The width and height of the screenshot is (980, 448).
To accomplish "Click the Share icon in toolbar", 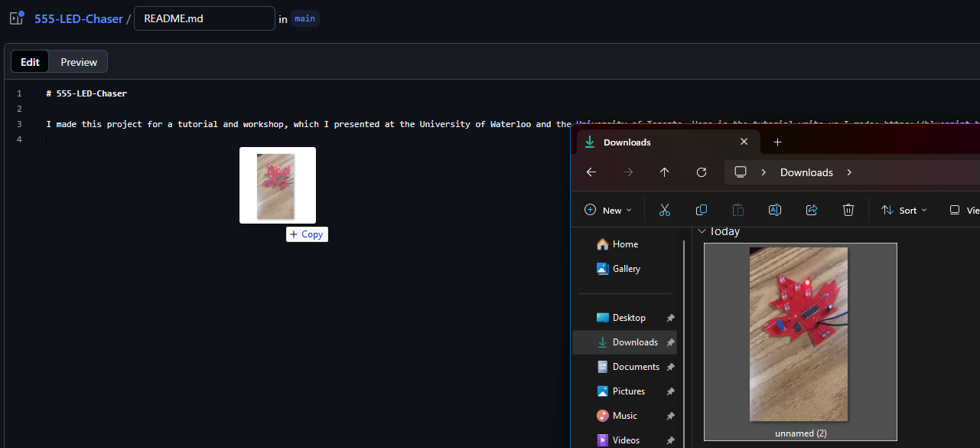I will coord(812,210).
